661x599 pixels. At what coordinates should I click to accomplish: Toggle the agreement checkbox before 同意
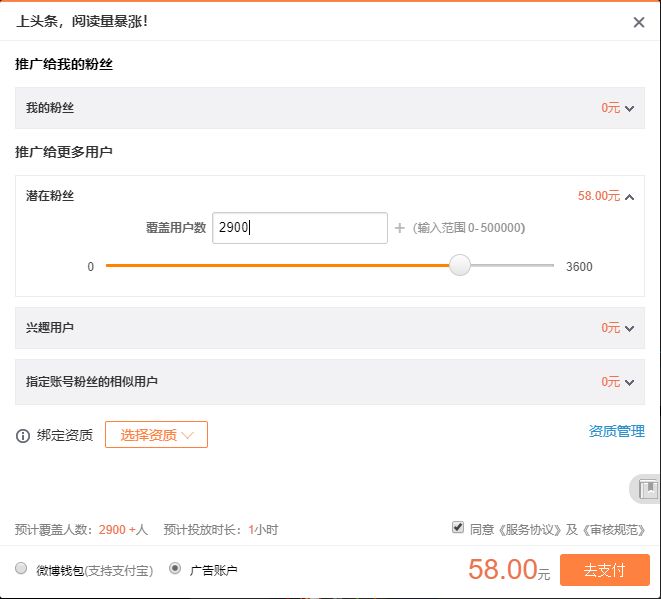pyautogui.click(x=458, y=527)
